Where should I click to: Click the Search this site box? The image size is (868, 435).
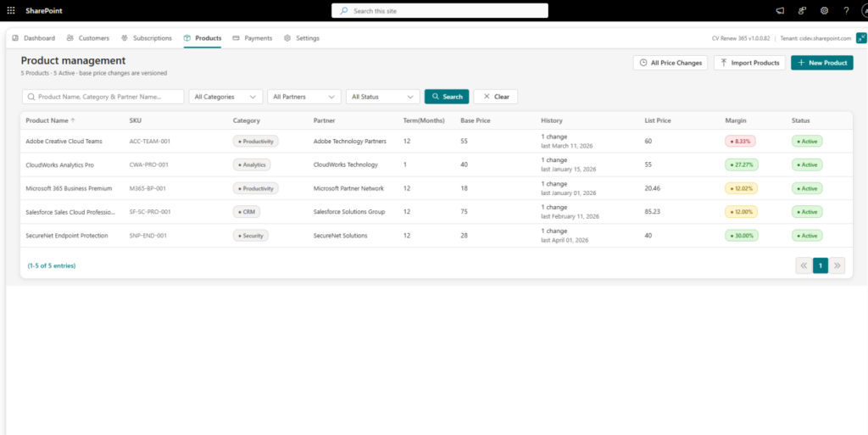(x=440, y=10)
